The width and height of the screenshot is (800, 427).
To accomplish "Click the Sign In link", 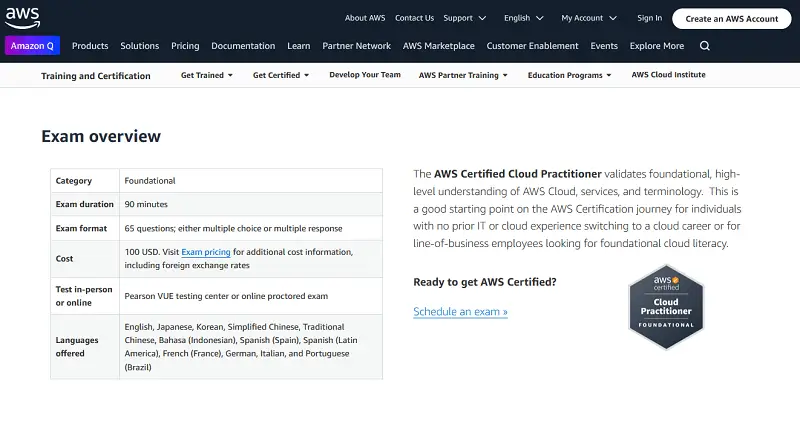I will tap(649, 18).
